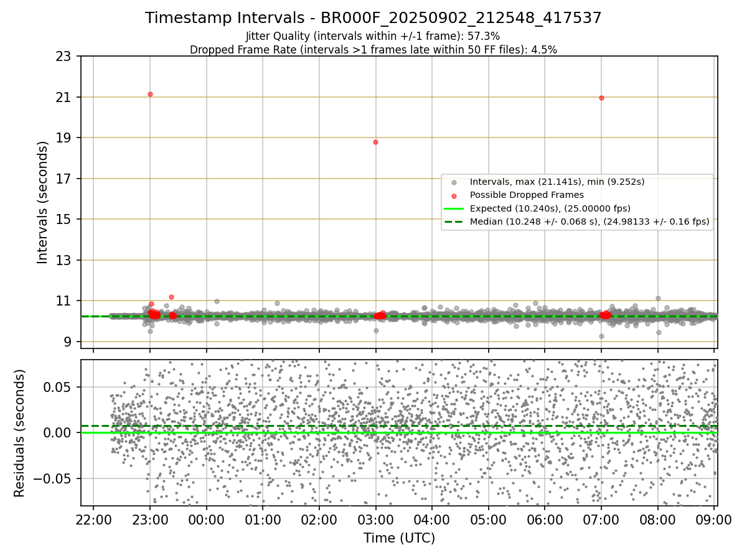Screen dimensions: 747x560
Task: Click legend entry Intervals, max (21.141s), min (9.252s)
Action: pos(557,182)
